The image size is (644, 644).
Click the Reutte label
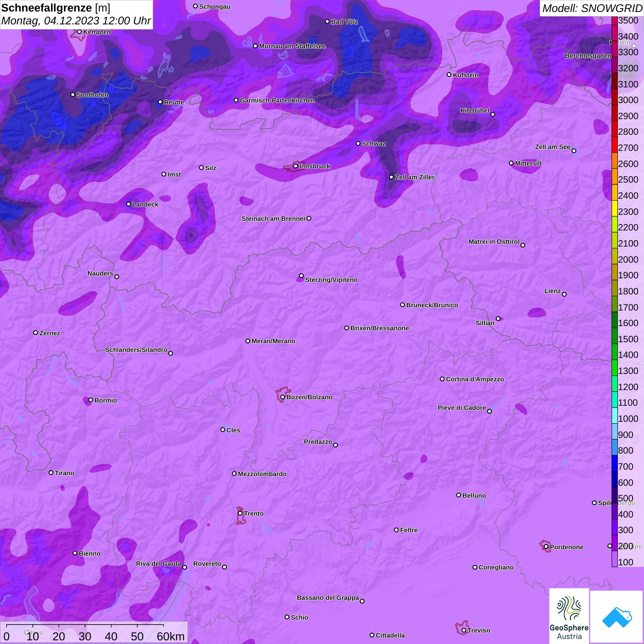[174, 102]
